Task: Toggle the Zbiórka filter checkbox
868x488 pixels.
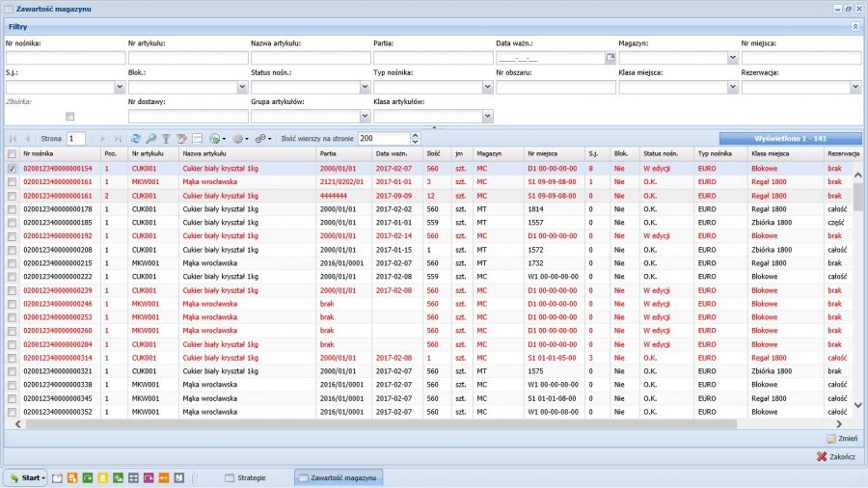Action: point(69,116)
